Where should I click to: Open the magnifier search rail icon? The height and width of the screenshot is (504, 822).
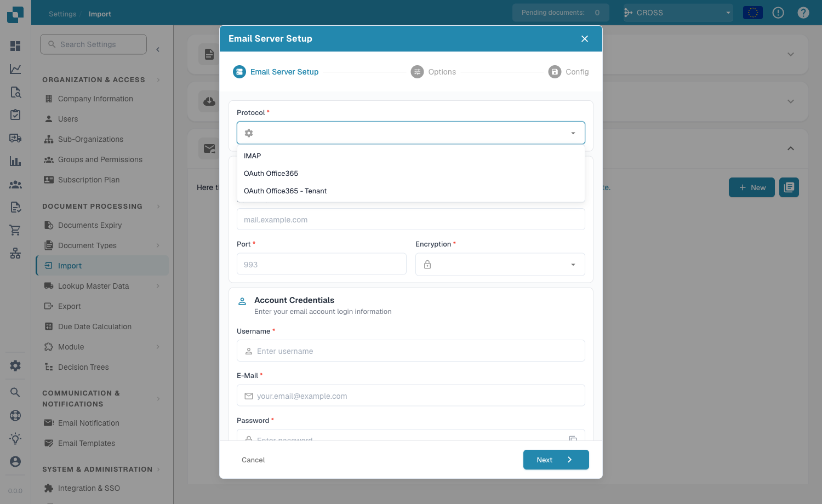coord(15,392)
